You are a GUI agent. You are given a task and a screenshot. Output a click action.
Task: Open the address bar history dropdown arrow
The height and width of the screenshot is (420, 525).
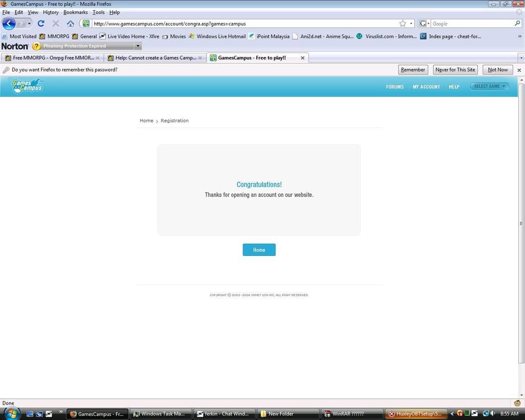tap(411, 24)
